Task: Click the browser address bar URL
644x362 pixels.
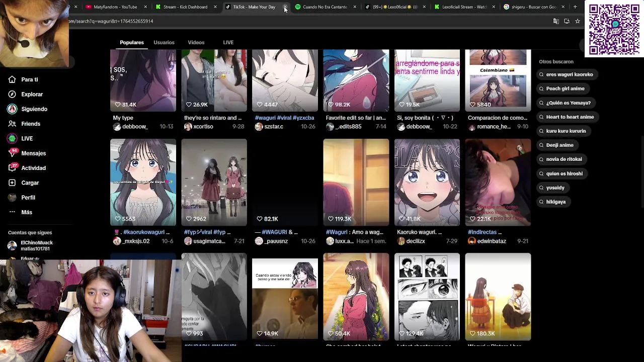Action: 111,21
